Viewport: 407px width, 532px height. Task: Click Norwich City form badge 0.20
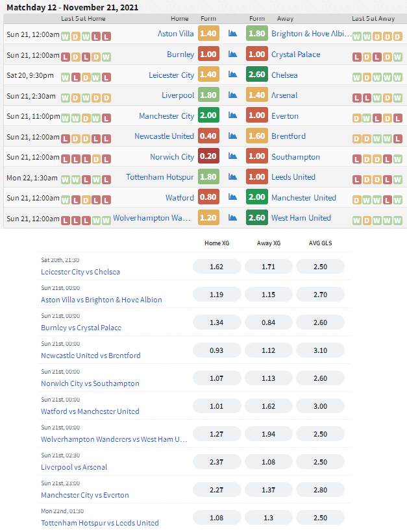tap(208, 156)
